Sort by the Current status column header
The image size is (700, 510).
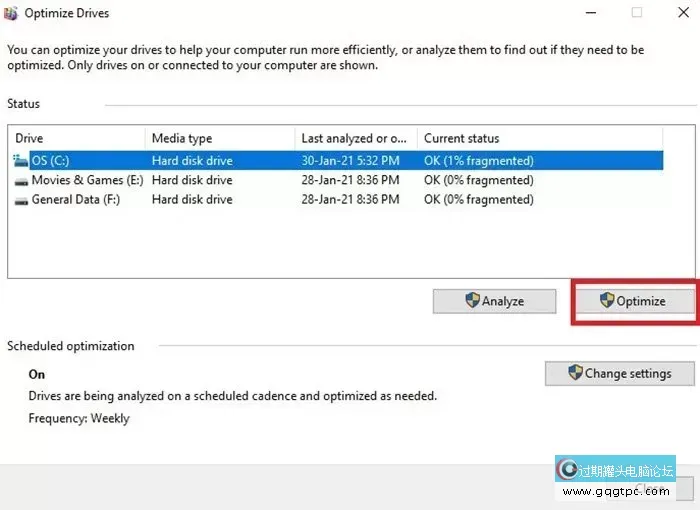pyautogui.click(x=538, y=138)
